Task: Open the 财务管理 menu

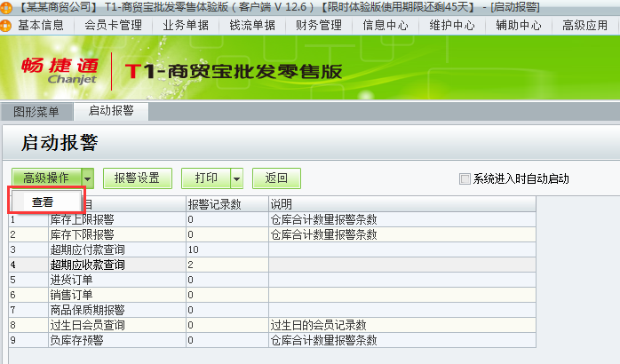Action: tap(319, 26)
